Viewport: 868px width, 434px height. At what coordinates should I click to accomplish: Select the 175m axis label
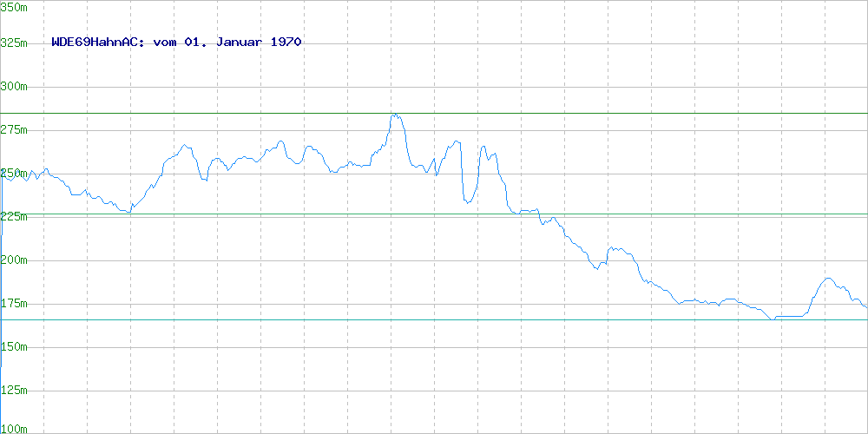[15, 303]
